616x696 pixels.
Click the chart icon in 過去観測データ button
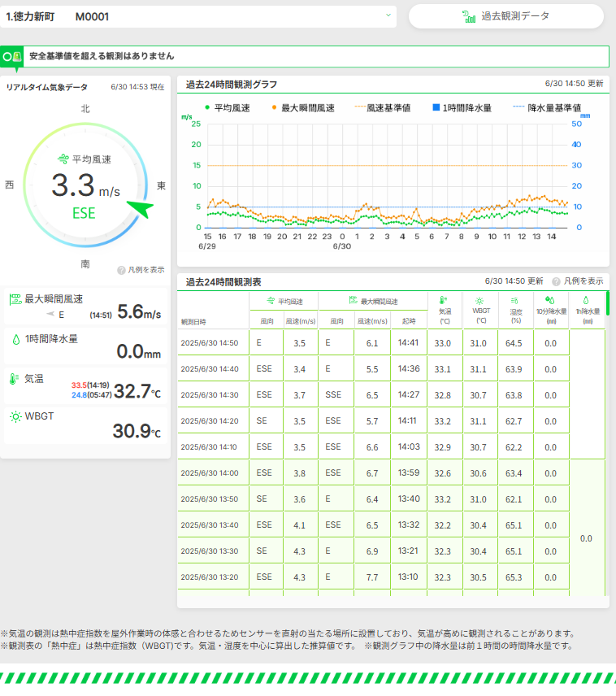coord(469,17)
